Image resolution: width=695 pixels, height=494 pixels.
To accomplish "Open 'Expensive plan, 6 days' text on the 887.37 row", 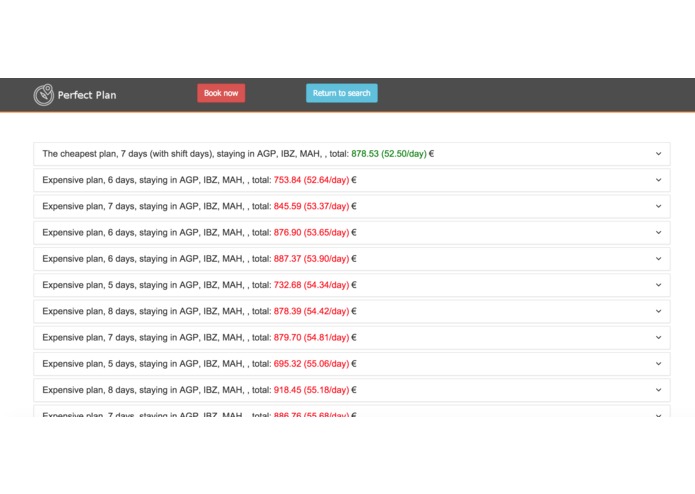I will pyautogui.click(x=89, y=259).
